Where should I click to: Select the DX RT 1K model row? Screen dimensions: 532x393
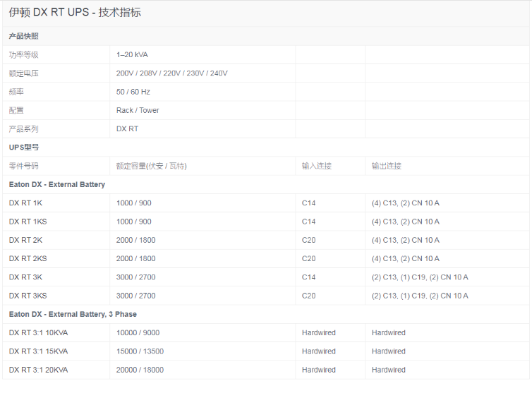(25, 203)
